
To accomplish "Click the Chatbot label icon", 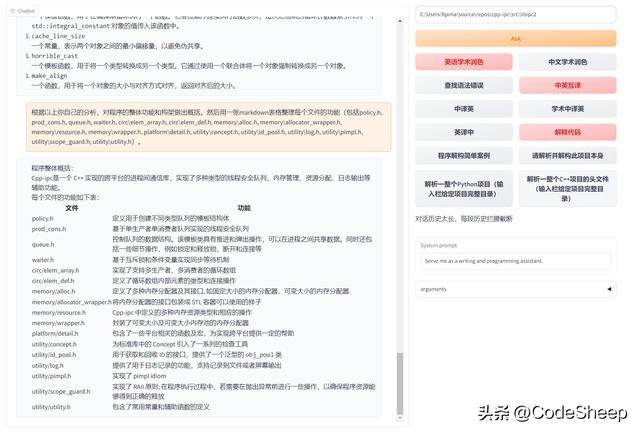I will 9,7.
